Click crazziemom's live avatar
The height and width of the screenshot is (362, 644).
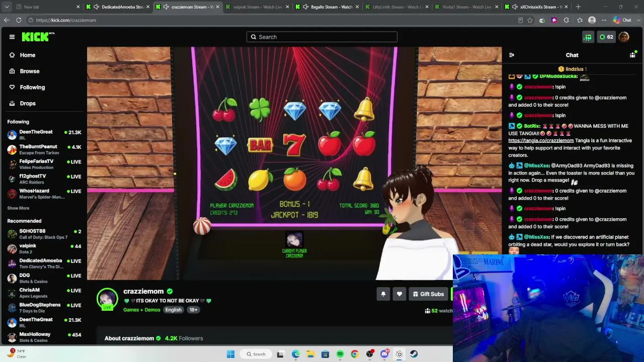click(107, 299)
